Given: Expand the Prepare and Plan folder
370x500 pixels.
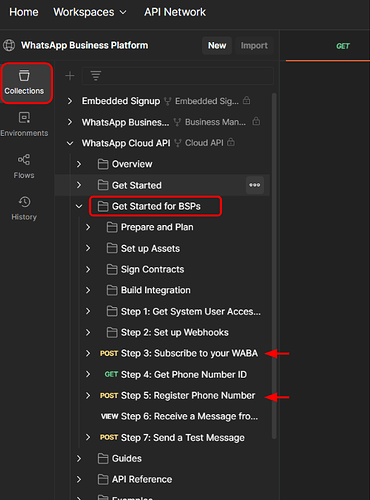Looking at the screenshot, I should pyautogui.click(x=88, y=227).
